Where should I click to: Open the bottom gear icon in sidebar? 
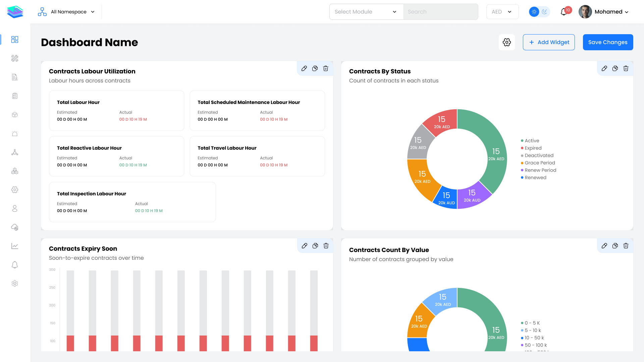(15, 284)
